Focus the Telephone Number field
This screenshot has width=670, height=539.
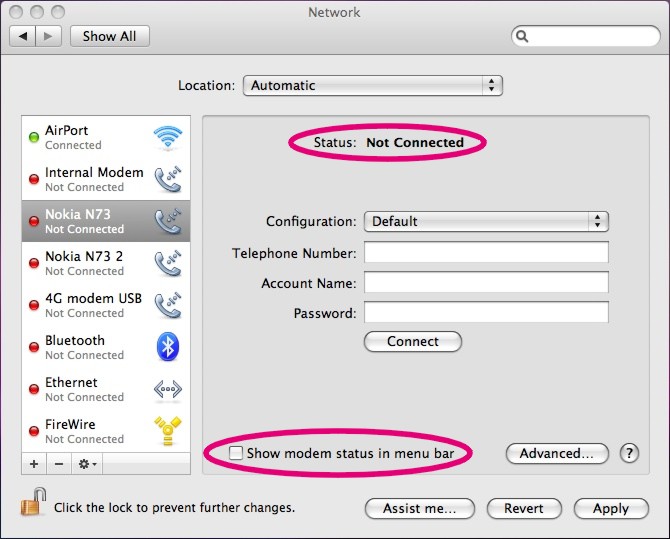[x=486, y=252]
